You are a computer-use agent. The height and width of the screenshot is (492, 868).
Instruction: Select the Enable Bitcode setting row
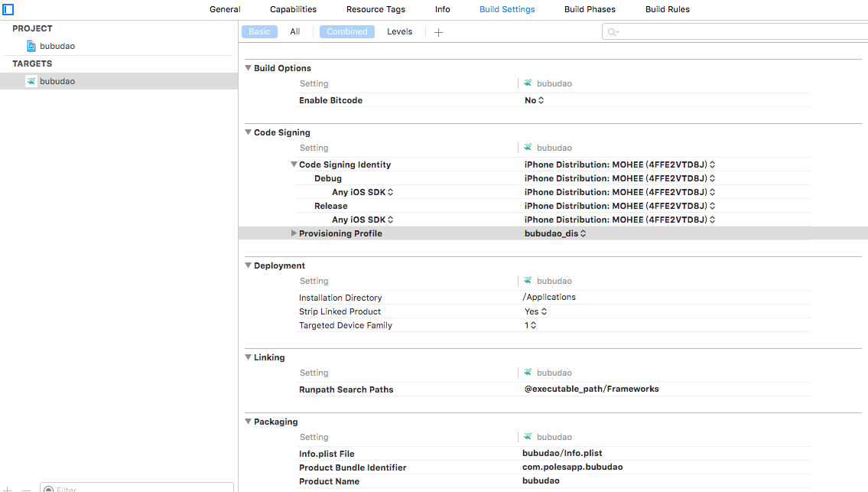(x=554, y=100)
